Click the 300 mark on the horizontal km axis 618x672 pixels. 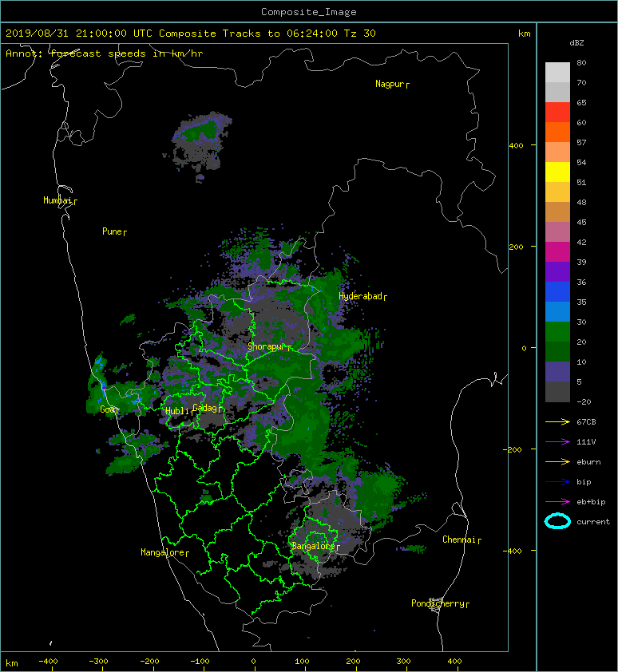[x=403, y=662]
